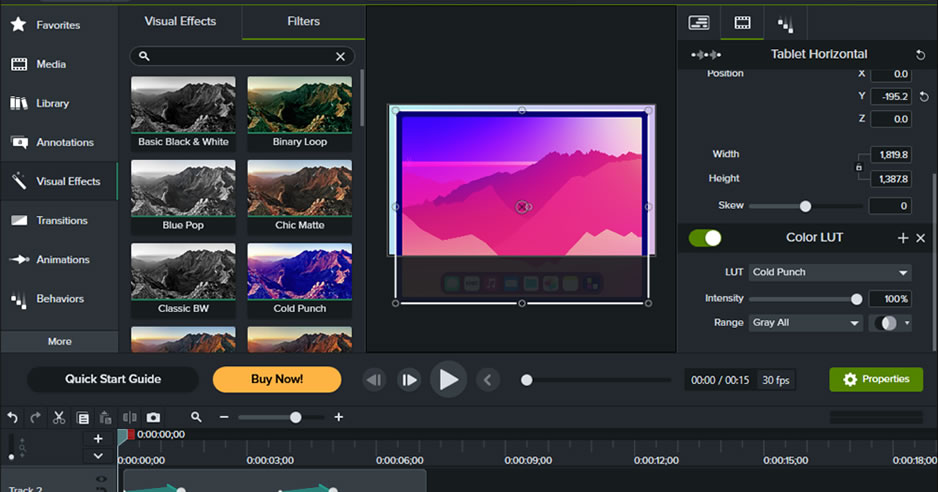Clear the effects search field
Image resolution: width=938 pixels, height=492 pixels.
coord(340,57)
